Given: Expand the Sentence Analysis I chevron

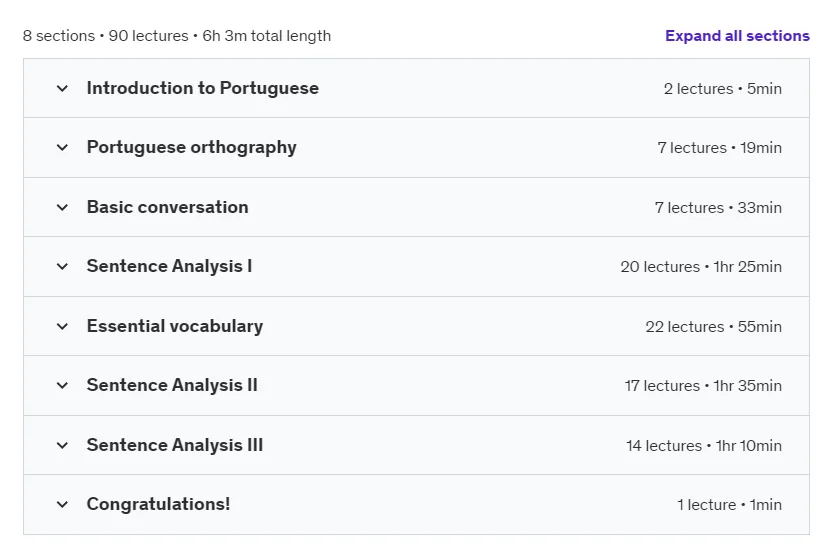Looking at the screenshot, I should (x=62, y=267).
